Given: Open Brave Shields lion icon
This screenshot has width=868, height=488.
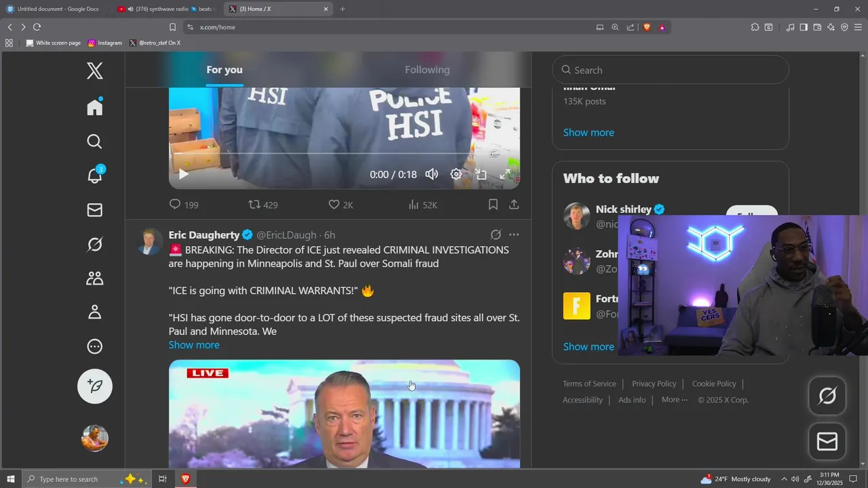Looking at the screenshot, I should (646, 27).
